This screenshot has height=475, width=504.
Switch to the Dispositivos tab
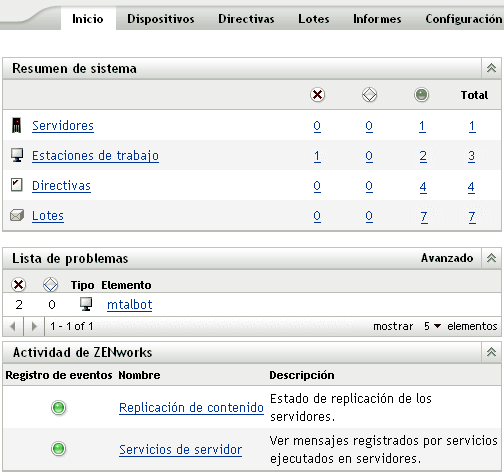pyautogui.click(x=161, y=19)
